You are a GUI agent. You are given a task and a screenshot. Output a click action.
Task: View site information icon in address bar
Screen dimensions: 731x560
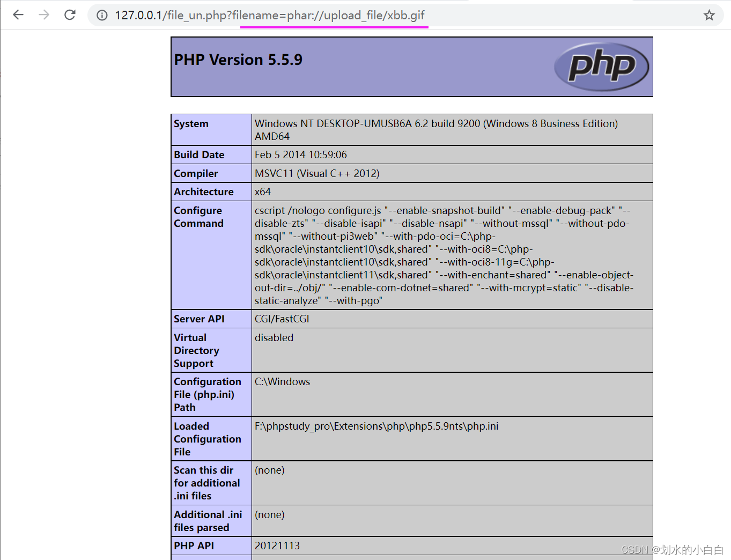[x=102, y=16]
